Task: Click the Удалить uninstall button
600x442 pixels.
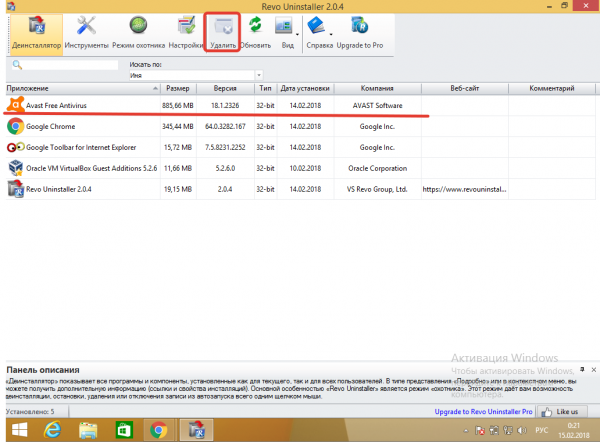Action: (223, 33)
